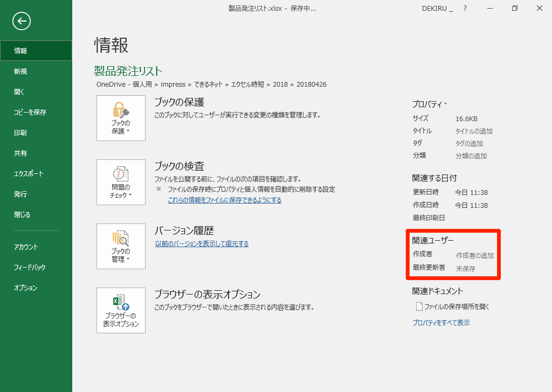
Task: Click the back arrow circle icon
Action: click(22, 21)
